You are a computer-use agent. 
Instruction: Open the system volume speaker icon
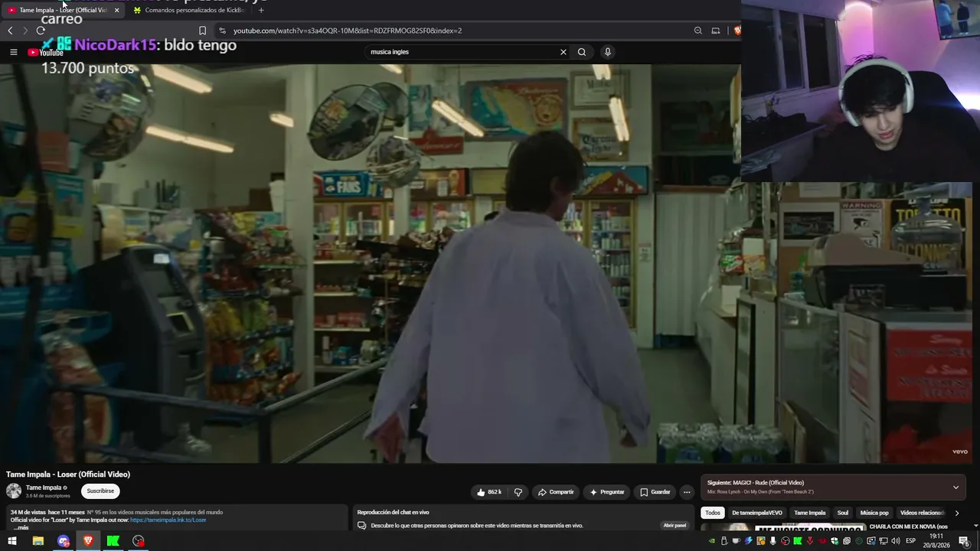tap(895, 541)
